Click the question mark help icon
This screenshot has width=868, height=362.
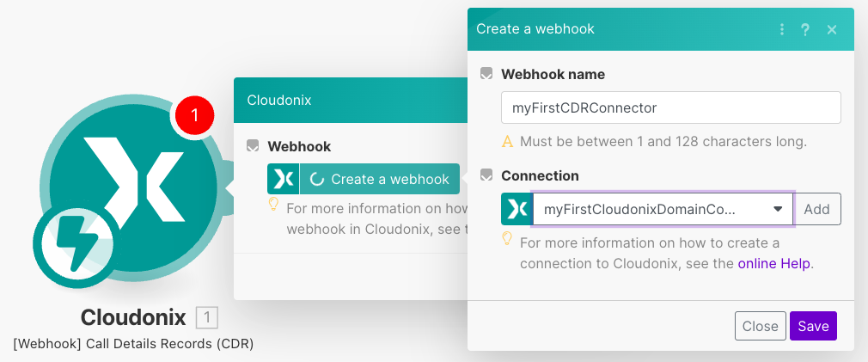805,29
